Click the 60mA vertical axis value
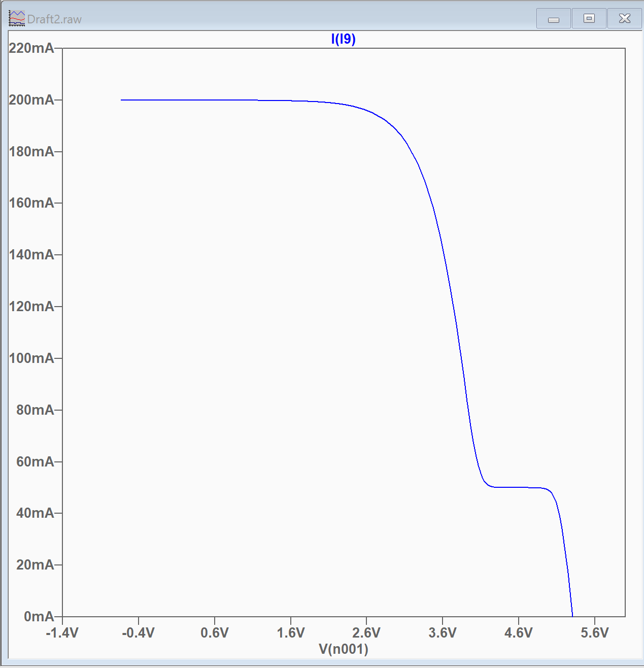 35,461
